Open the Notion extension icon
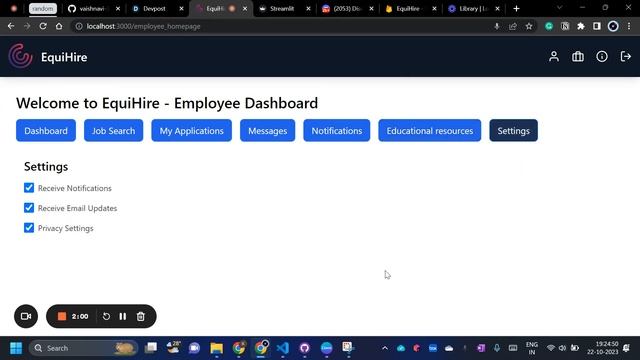The width and height of the screenshot is (640, 360). click(565, 26)
